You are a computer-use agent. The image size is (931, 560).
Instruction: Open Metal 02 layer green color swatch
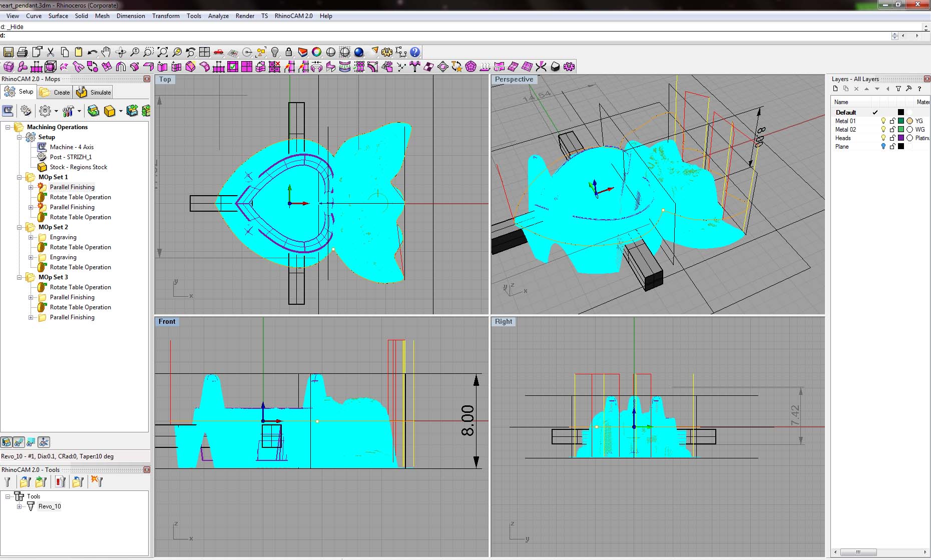click(x=901, y=130)
